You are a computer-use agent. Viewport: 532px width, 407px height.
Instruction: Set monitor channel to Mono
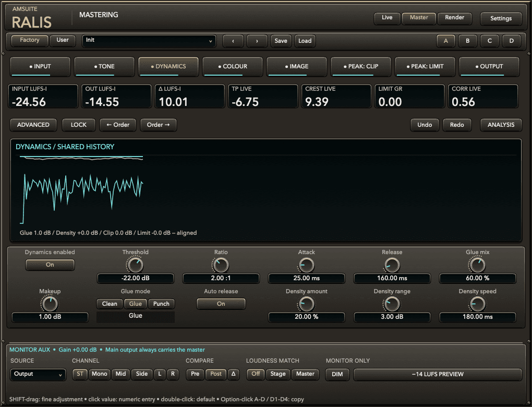pos(100,374)
